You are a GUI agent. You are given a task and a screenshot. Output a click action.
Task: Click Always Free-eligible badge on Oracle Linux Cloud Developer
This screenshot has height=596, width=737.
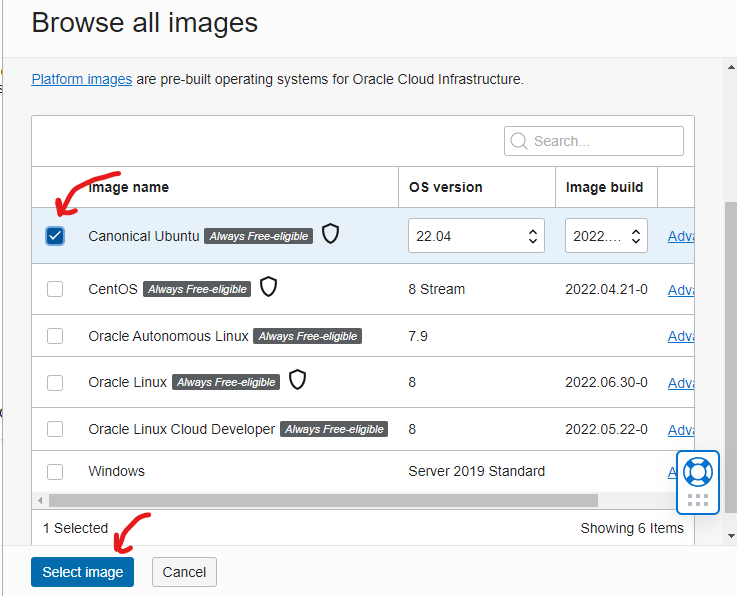tap(334, 429)
